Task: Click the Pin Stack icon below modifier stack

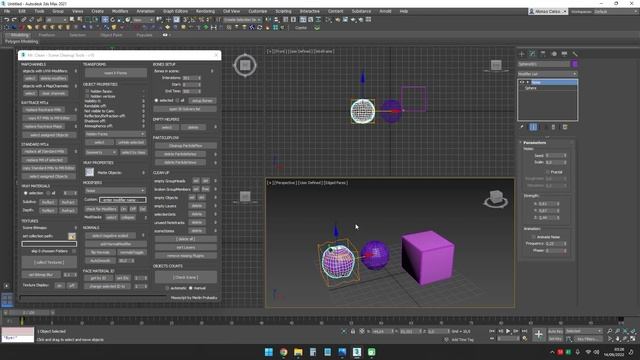Action: tap(522, 127)
